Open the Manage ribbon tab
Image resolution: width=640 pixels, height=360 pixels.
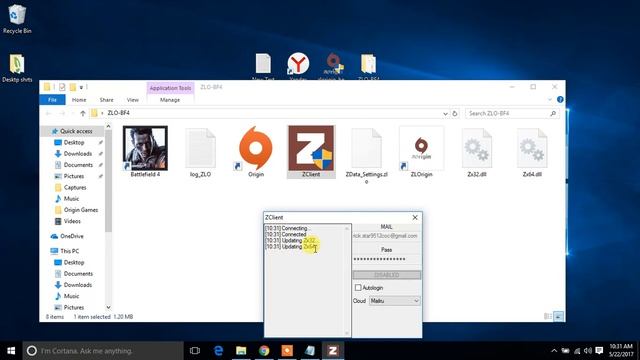170,100
